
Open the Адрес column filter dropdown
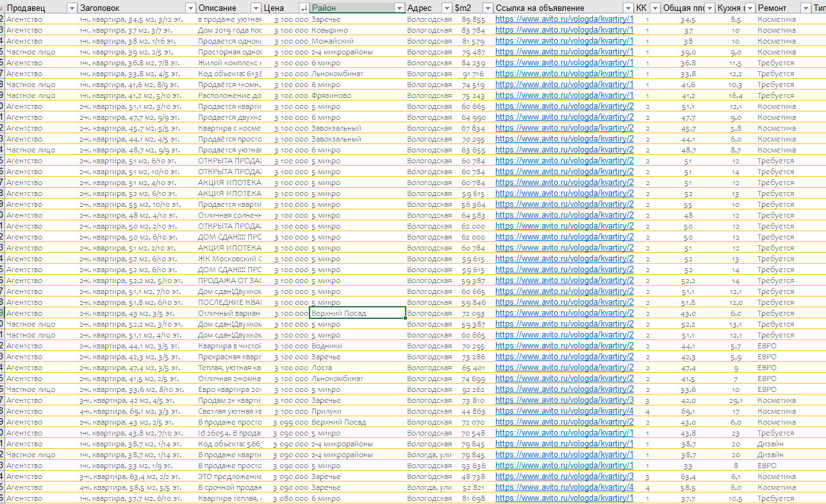coord(446,8)
